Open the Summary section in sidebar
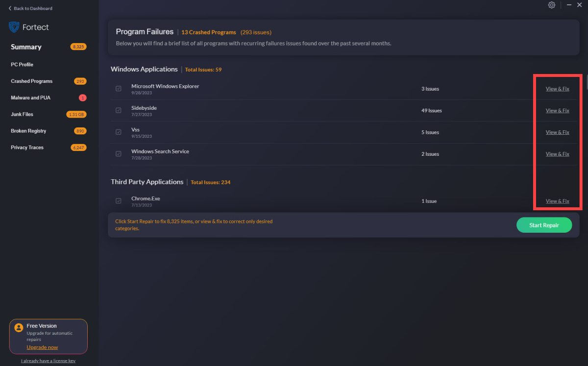The width and height of the screenshot is (588, 366). pos(26,47)
